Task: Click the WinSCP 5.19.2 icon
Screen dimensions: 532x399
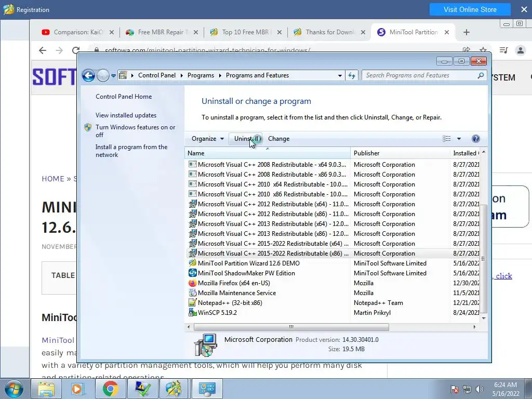Action: pos(192,312)
